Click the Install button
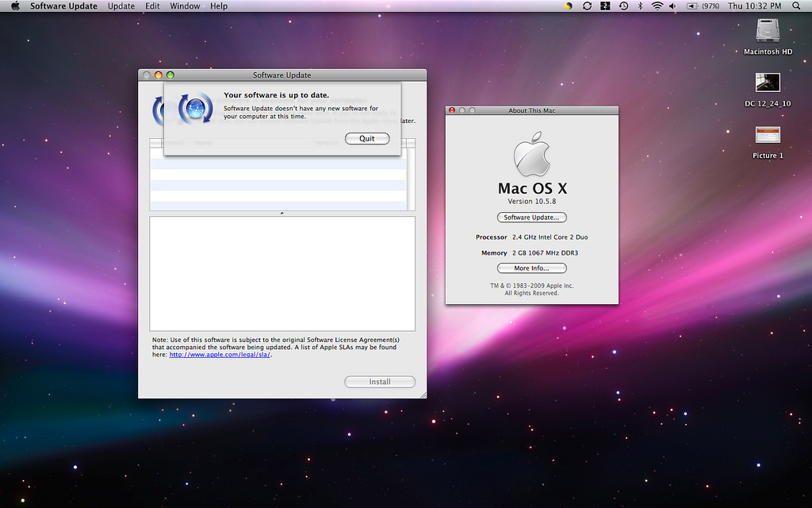 [380, 382]
